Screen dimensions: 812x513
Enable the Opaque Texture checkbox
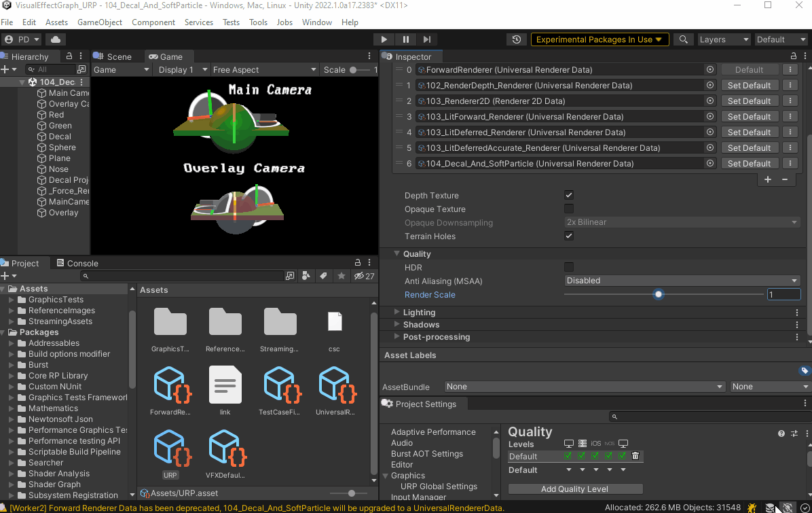[569, 209]
